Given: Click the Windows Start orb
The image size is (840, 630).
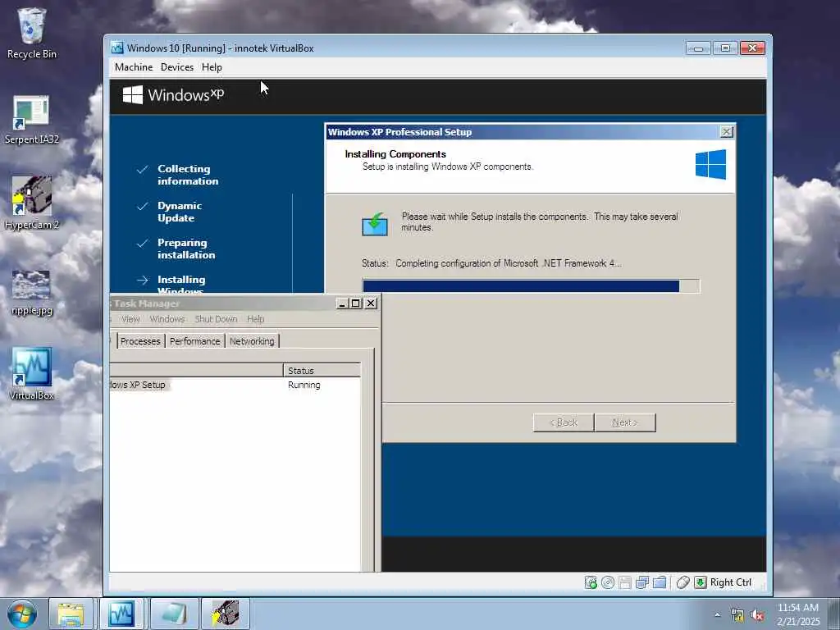Looking at the screenshot, I should (x=21, y=614).
